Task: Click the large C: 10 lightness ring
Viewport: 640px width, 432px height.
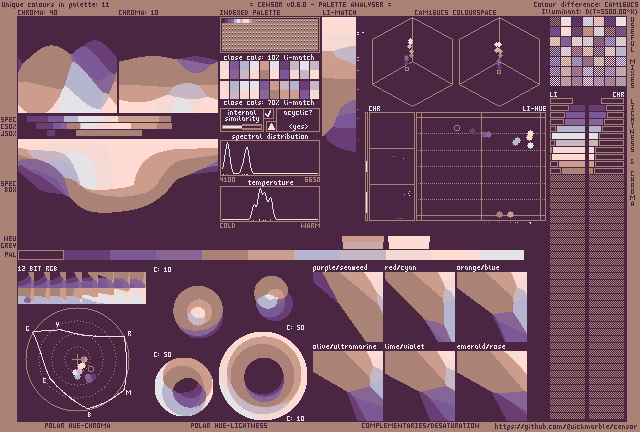Action: pos(263,376)
